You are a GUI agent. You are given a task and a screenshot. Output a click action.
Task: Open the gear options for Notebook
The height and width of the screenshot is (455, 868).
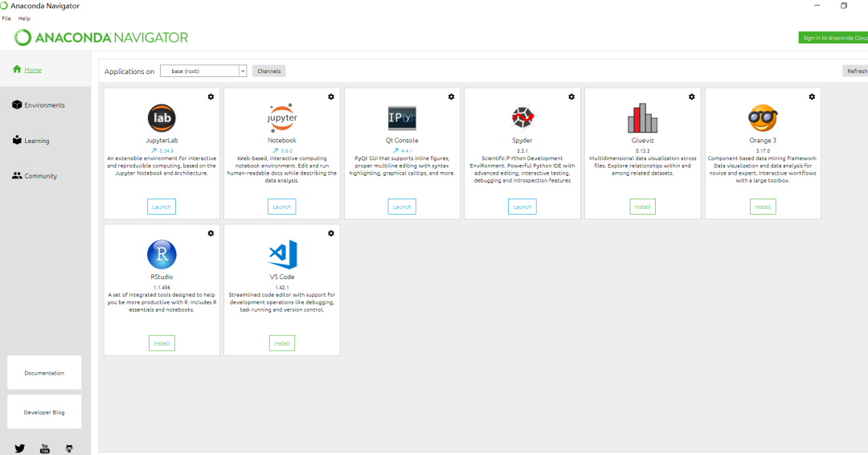[x=331, y=96]
